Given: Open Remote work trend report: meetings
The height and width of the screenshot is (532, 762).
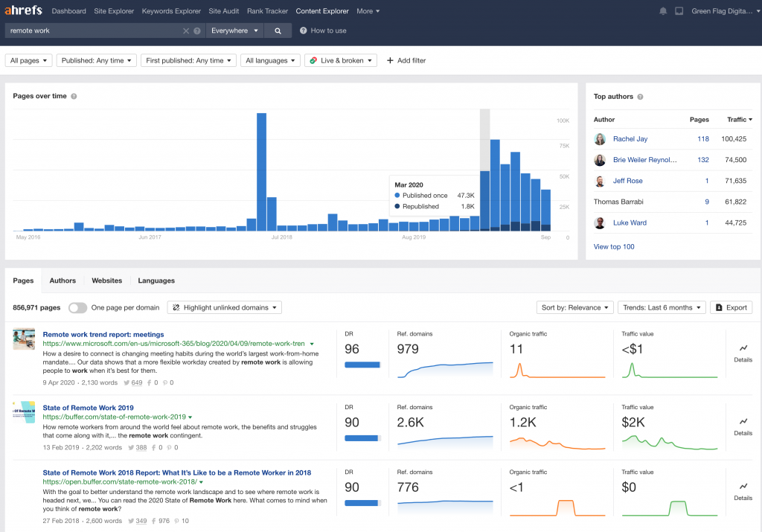Looking at the screenshot, I should click(x=103, y=335).
